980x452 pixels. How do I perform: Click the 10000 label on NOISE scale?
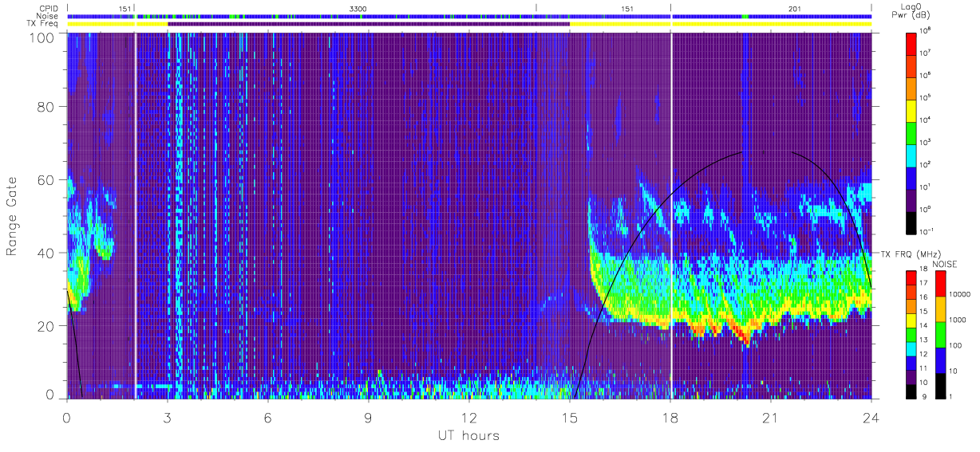(960, 295)
